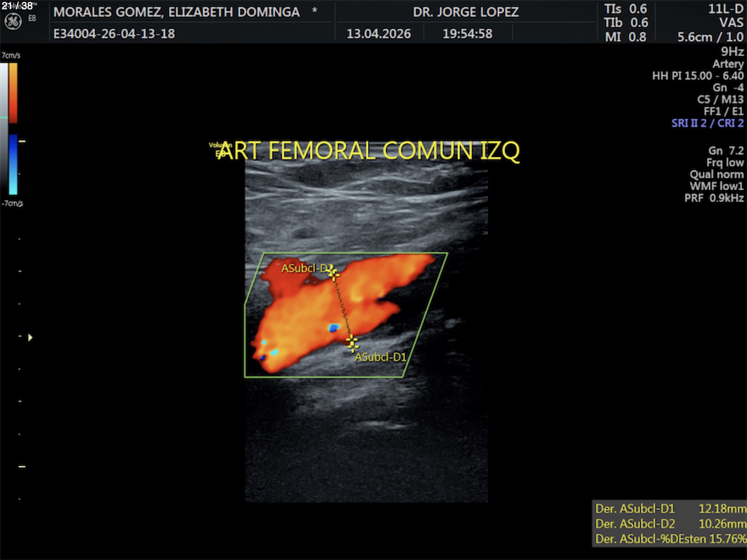The width and height of the screenshot is (747, 560).
Task: Click the patient name MORALES GOMEZ field
Action: (x=177, y=12)
